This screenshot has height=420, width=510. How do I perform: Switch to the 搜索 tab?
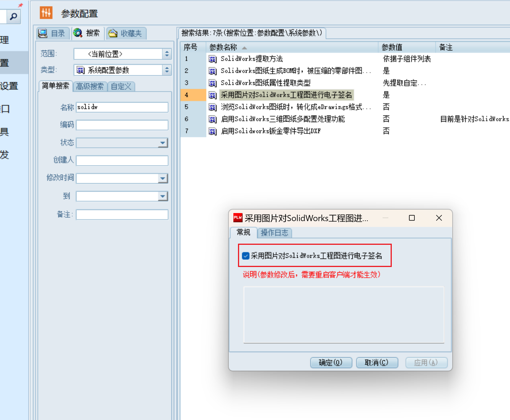[88, 33]
